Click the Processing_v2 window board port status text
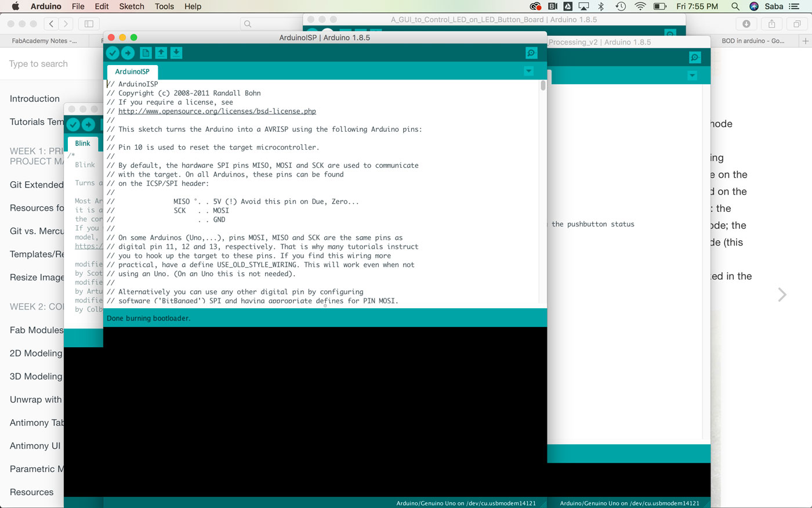This screenshot has height=508, width=812. [x=630, y=503]
